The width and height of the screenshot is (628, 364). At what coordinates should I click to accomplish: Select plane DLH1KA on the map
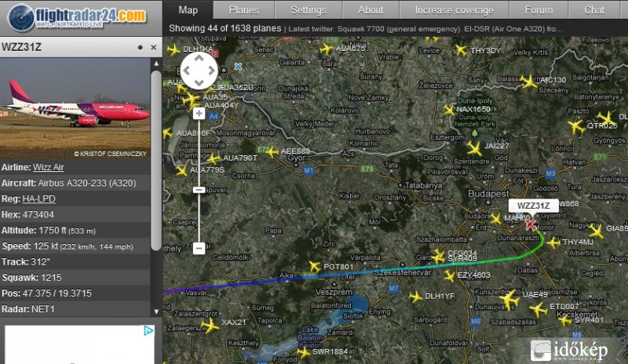[x=173, y=50]
